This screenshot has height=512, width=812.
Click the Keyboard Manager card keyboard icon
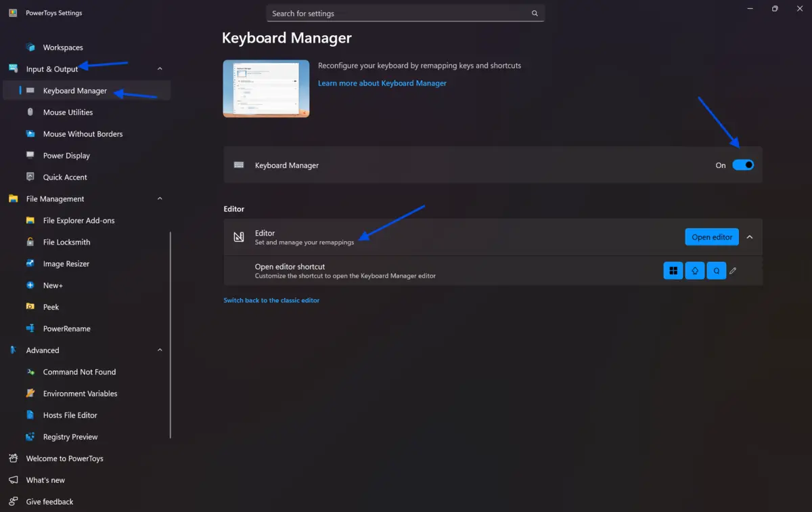tap(239, 165)
